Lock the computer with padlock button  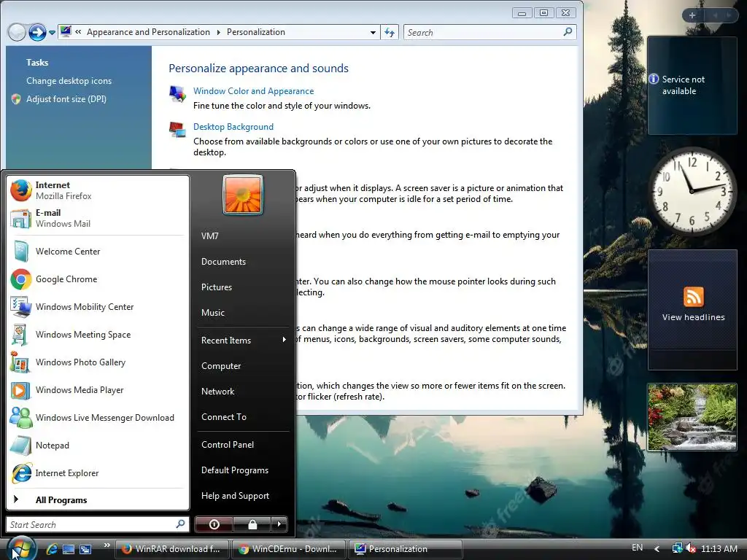point(252,524)
